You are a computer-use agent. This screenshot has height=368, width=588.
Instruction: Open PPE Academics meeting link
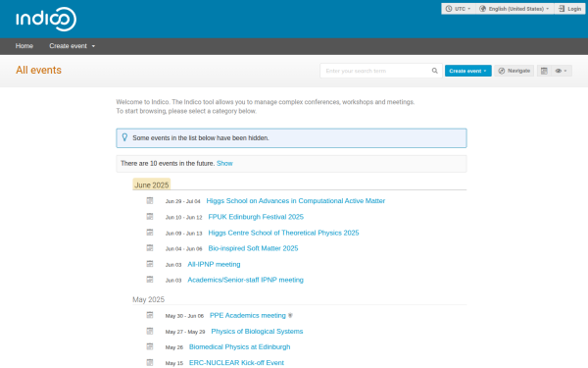tap(248, 315)
